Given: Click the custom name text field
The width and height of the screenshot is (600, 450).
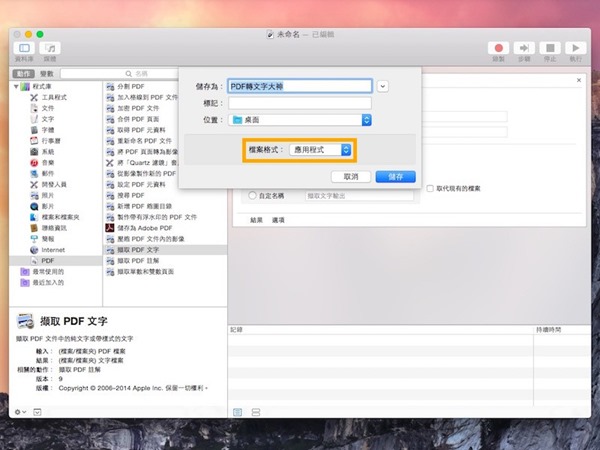Looking at the screenshot, I should (x=359, y=196).
